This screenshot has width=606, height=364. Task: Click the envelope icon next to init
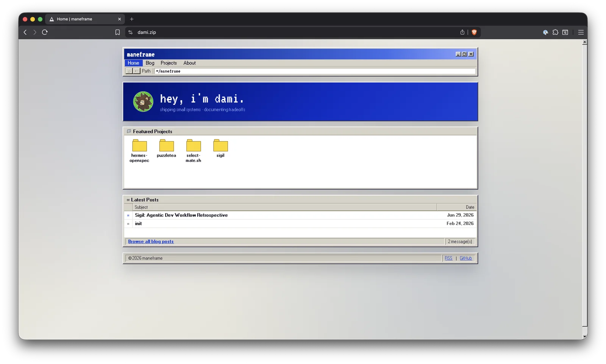[128, 224]
